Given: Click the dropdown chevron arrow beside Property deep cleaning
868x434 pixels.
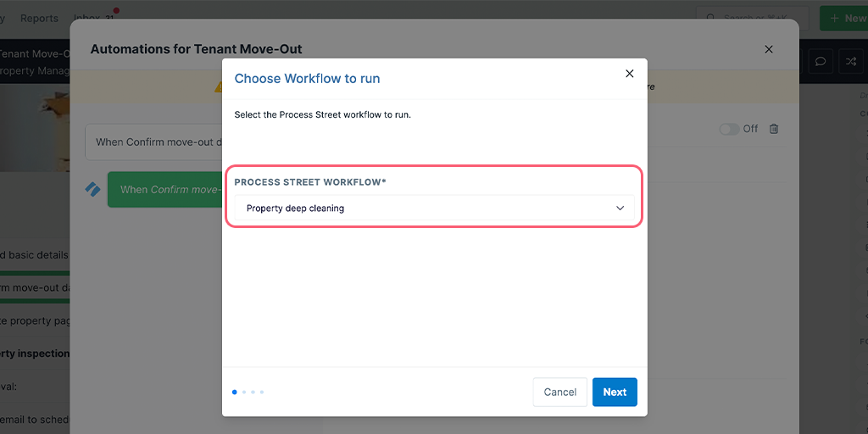Looking at the screenshot, I should coord(620,209).
